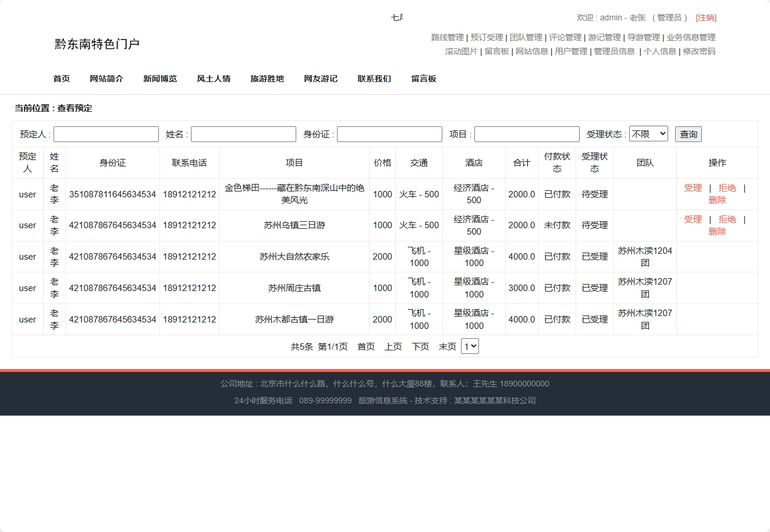770x532 pixels.
Task: Click the 查询 search button
Action: (x=688, y=133)
